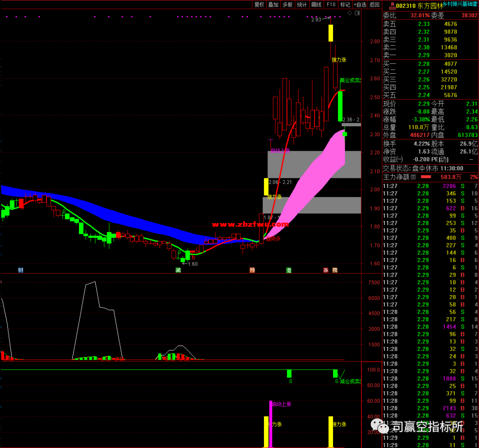Click the red 主力净额 bar indicator
This screenshot has height=448, width=479.
click(x=426, y=177)
